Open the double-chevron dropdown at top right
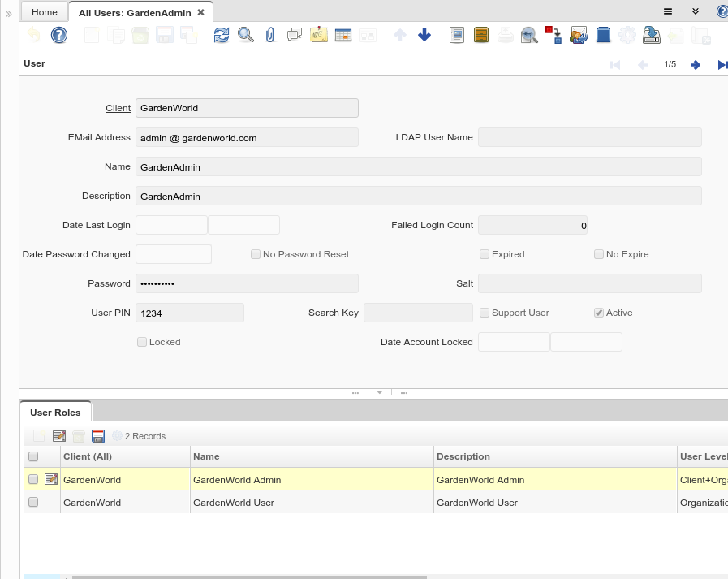The height and width of the screenshot is (579, 728). pos(696,11)
